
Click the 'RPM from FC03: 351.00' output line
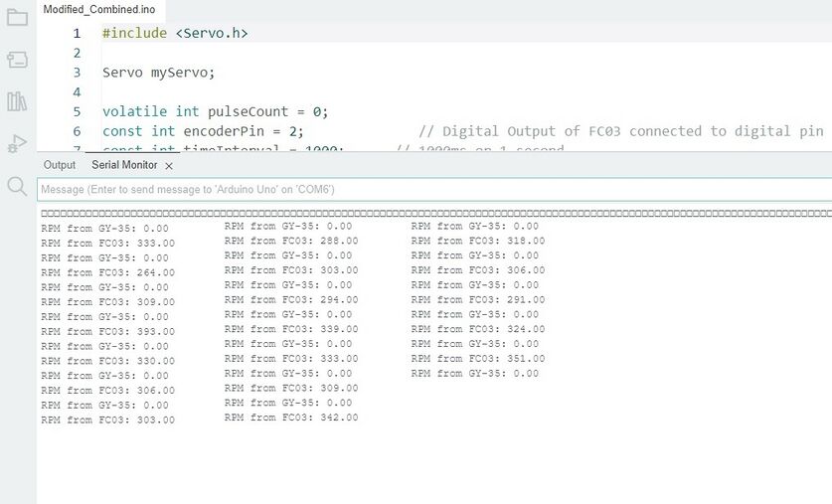[x=477, y=359]
